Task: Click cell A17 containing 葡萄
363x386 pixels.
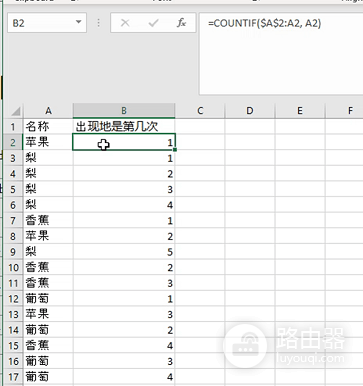Action: (48, 377)
